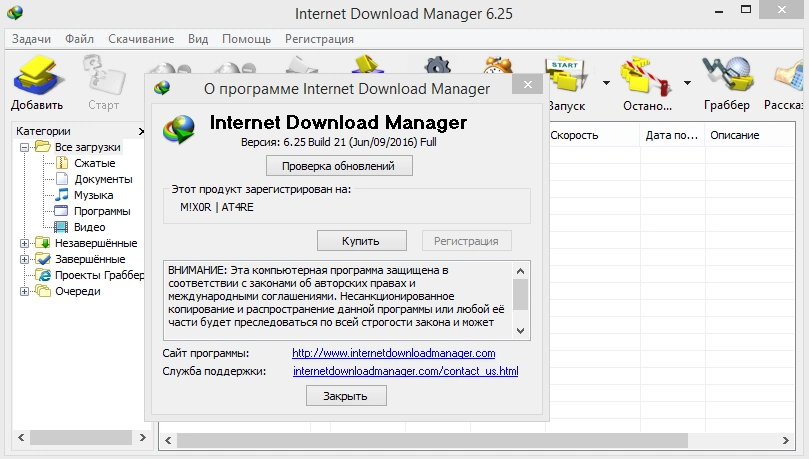Open the Файл menu

coord(79,39)
